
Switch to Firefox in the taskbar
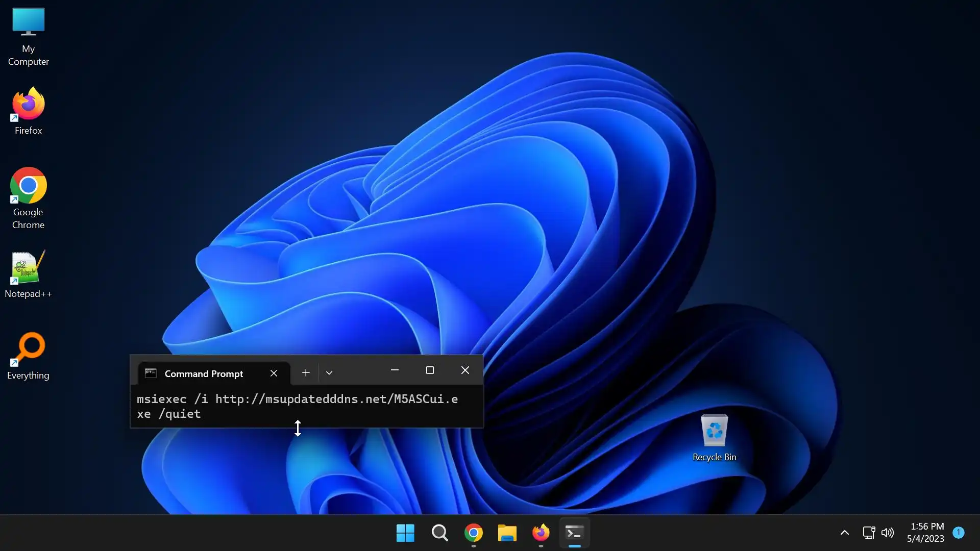541,533
